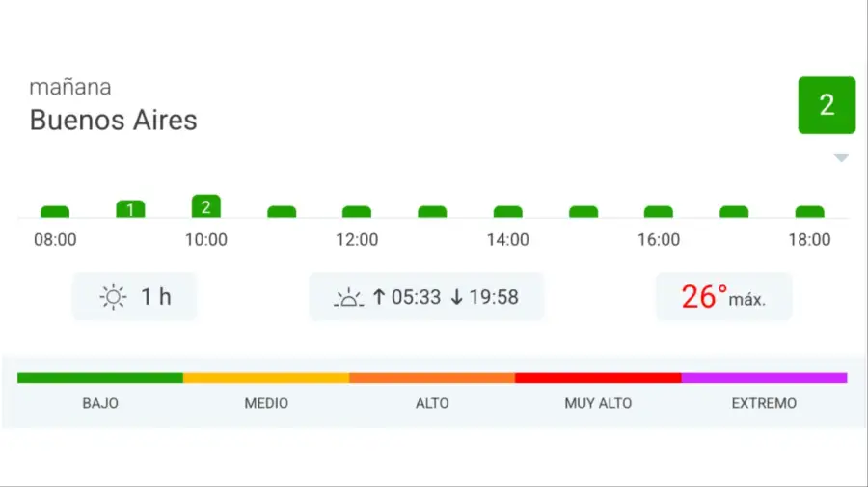The image size is (868, 487).
Task: Select the UV bar at 14:00
Action: click(507, 212)
